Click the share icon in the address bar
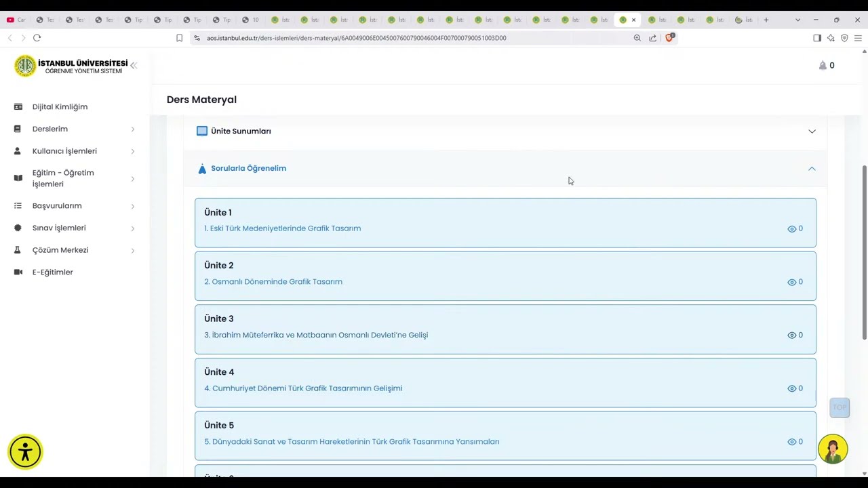The height and width of the screenshot is (488, 868). [x=652, y=38]
